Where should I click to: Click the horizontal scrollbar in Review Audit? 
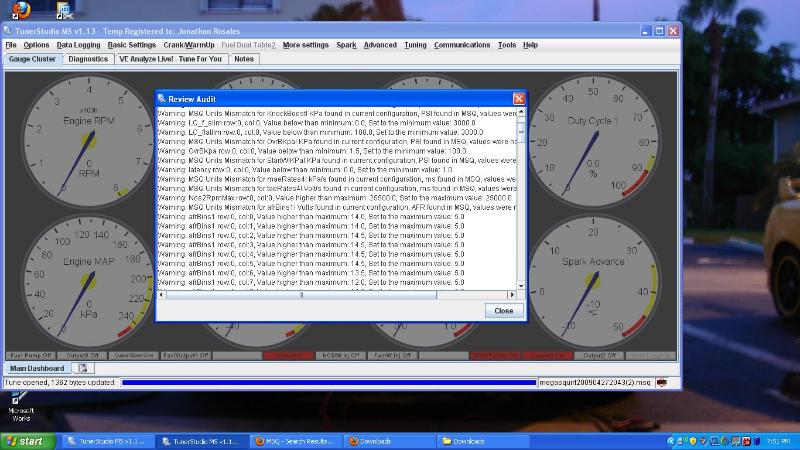300,294
